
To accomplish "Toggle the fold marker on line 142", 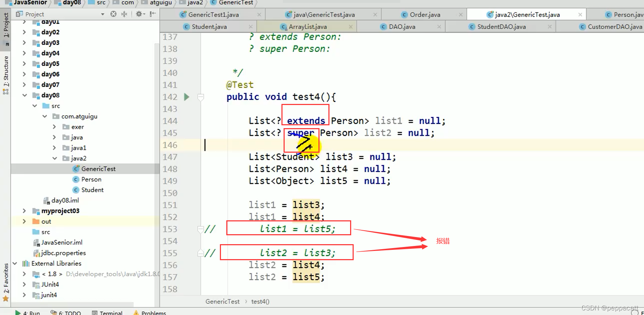I will click(x=201, y=97).
